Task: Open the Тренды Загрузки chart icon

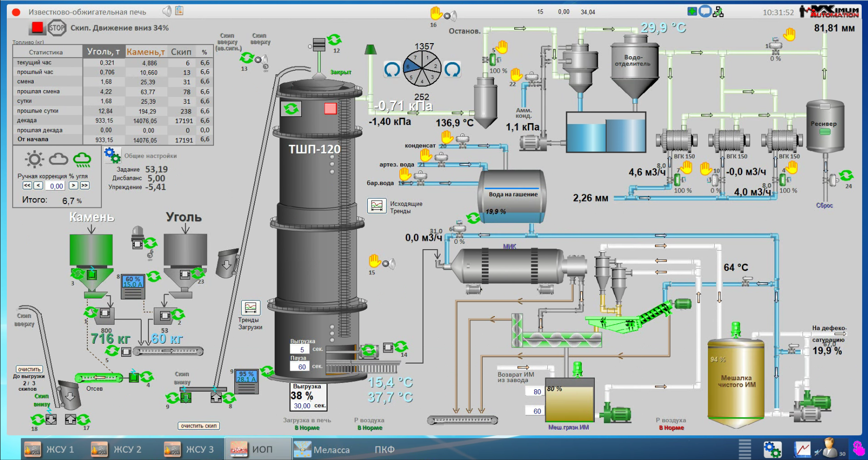Action: pyautogui.click(x=250, y=308)
